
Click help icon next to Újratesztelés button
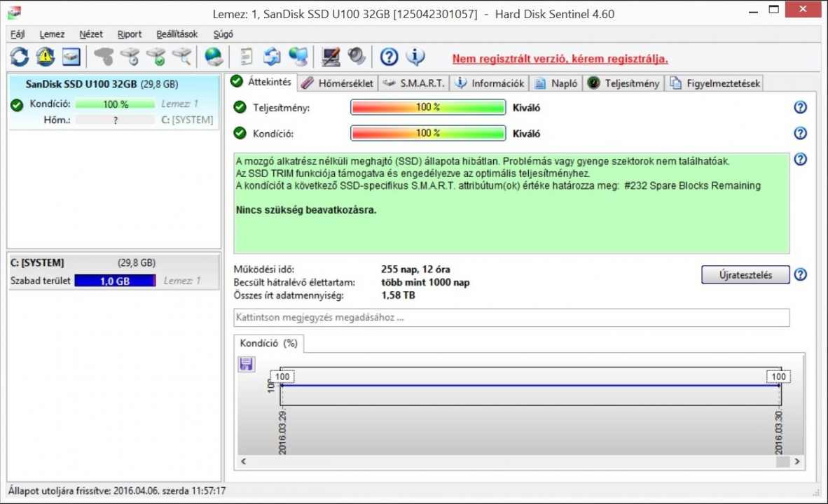pos(801,274)
